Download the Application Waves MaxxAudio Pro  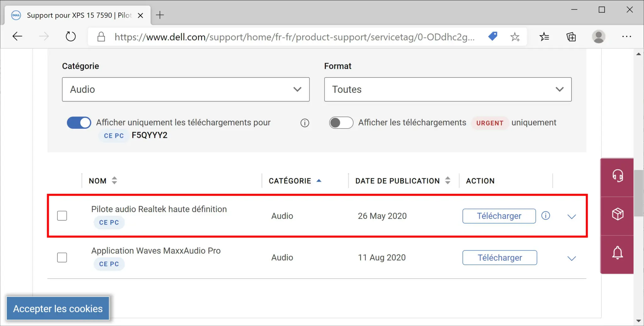pos(499,258)
